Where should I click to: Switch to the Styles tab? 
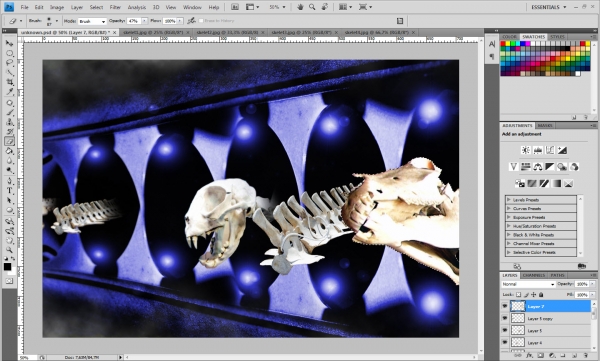(557, 37)
